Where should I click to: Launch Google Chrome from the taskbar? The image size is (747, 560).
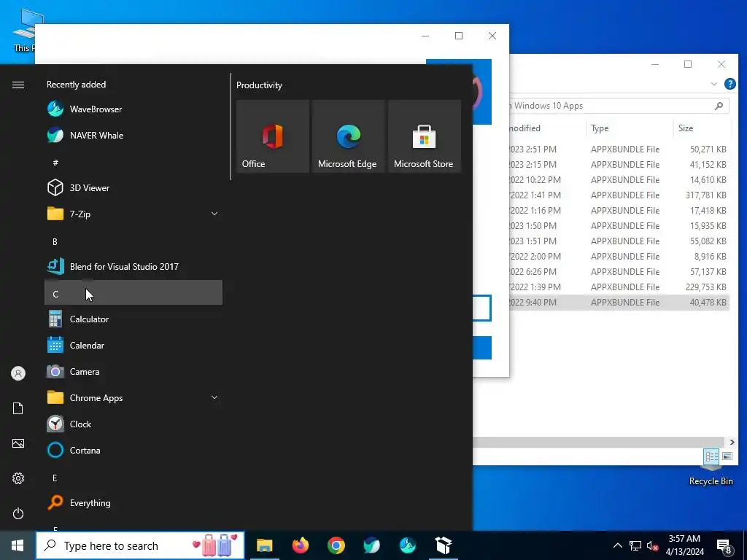(336, 545)
